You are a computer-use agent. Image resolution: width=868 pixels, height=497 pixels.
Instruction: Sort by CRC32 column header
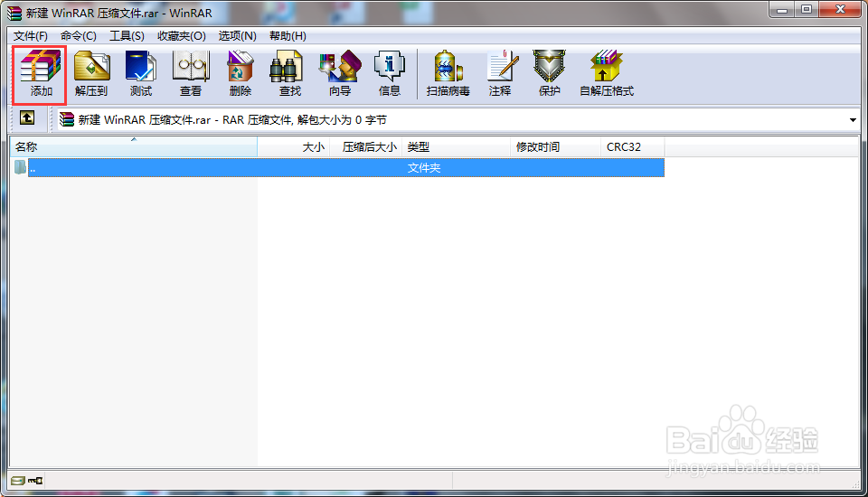tap(632, 147)
